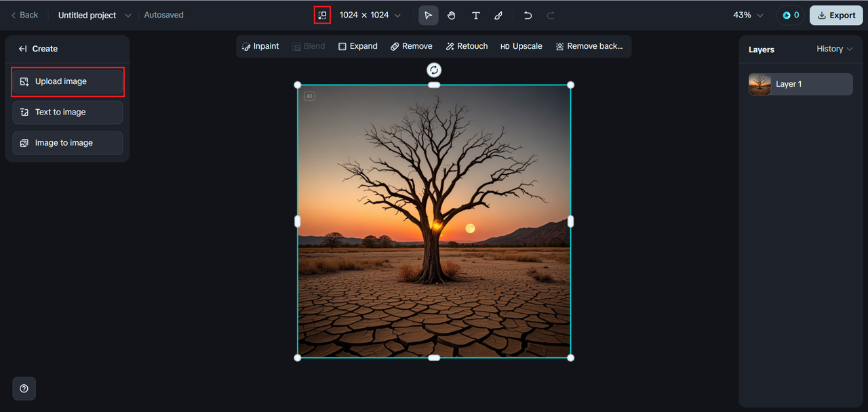Click the credits counter showing 0
The height and width of the screenshot is (412, 868).
tap(791, 15)
